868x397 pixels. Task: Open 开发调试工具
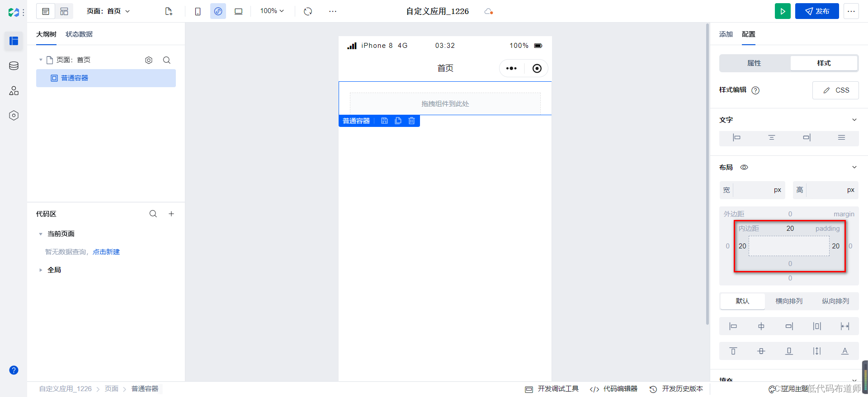click(x=552, y=389)
